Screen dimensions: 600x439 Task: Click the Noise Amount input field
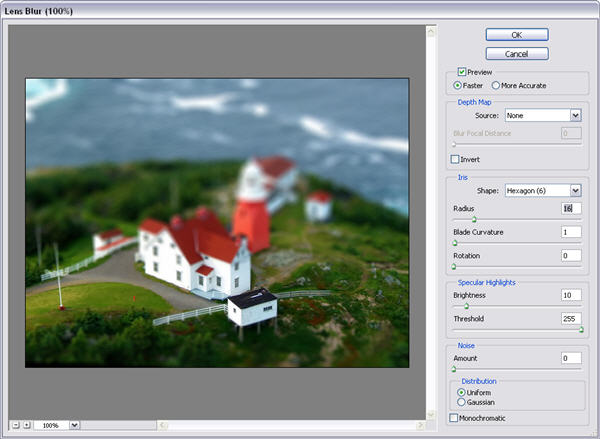click(571, 358)
